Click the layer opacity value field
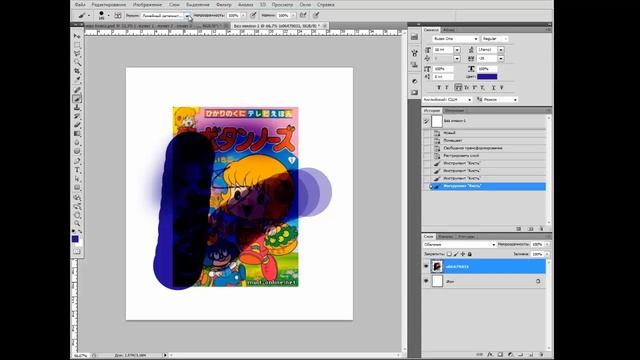 [537, 244]
